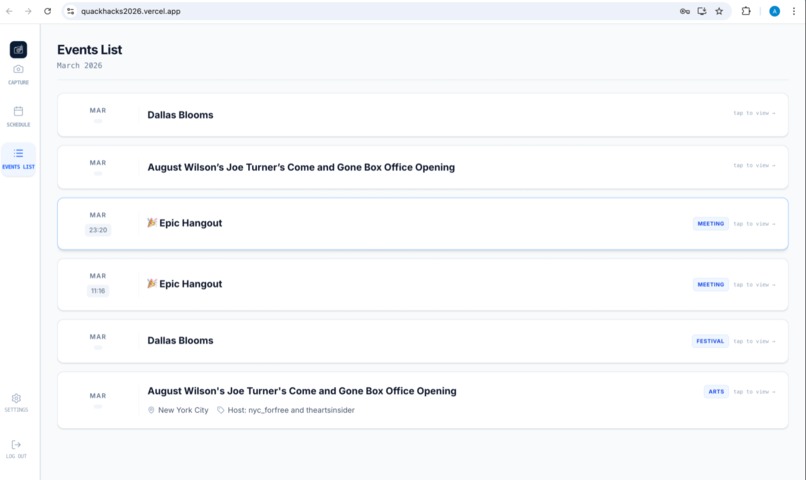This screenshot has width=806, height=480.
Task: Reload the page
Action: [x=47, y=11]
